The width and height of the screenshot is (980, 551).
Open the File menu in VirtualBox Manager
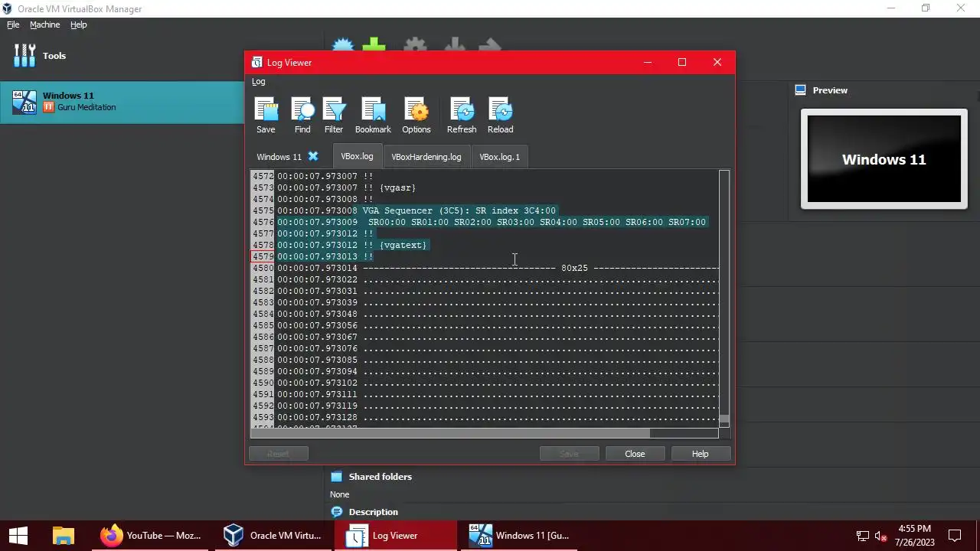point(13,24)
